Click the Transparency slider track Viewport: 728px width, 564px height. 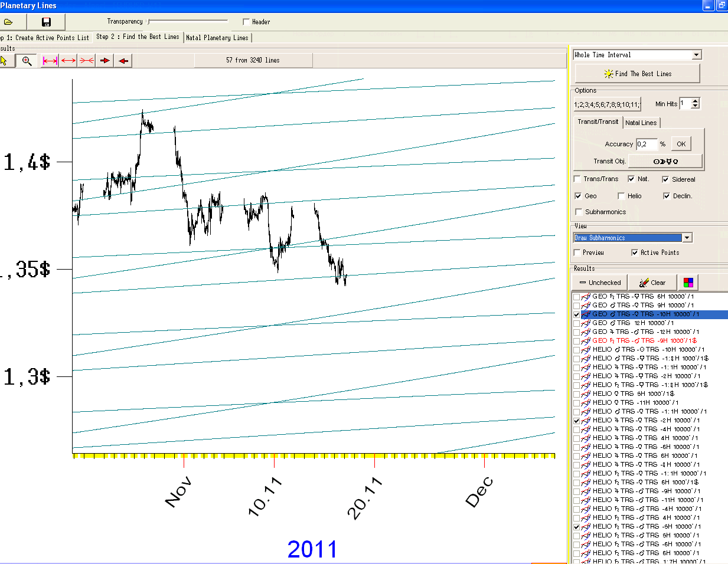click(x=188, y=21)
